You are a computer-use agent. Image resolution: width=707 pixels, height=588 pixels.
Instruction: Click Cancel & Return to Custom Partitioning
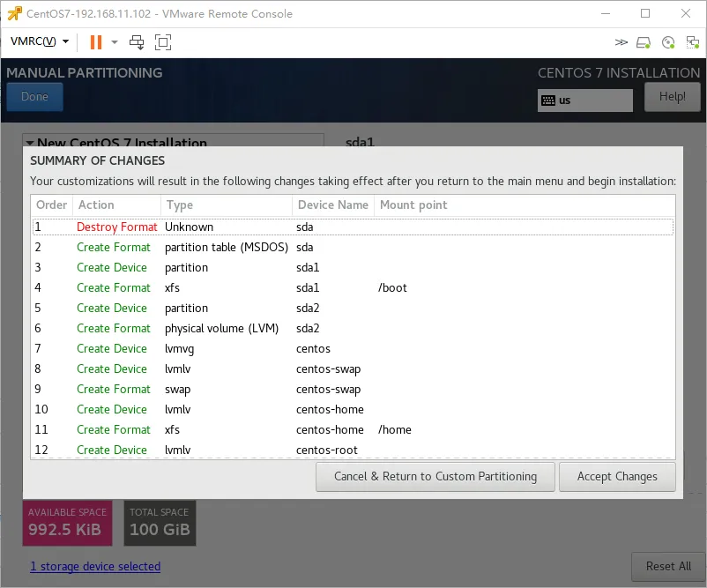(x=435, y=477)
